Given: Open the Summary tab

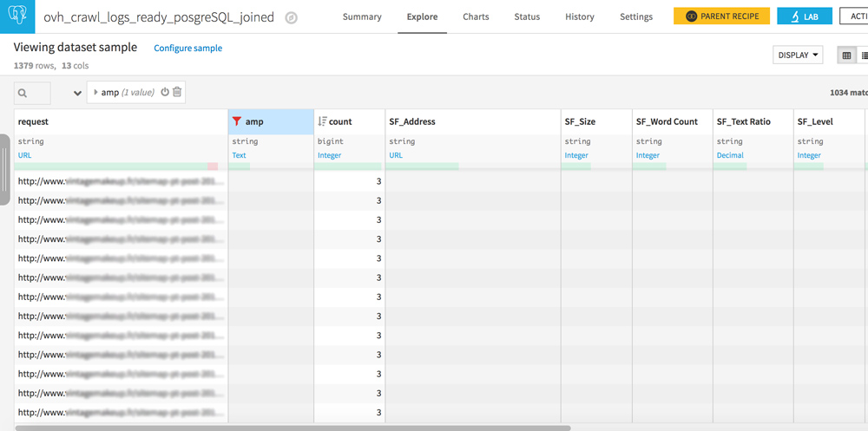Looking at the screenshot, I should (x=362, y=16).
